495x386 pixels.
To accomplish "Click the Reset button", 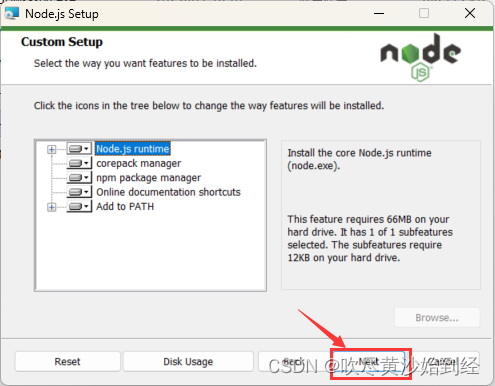I will [x=67, y=361].
